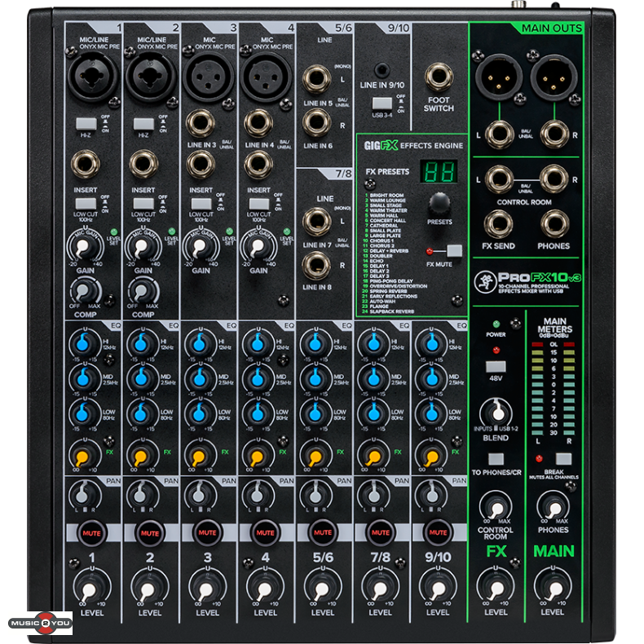The image size is (644, 644).
Task: Click the channel 9/10 LEVEL knob
Action: coord(438,589)
